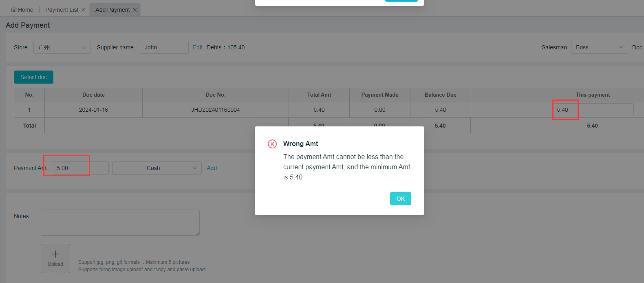Select the Add Payment tab
Screen dimensions: 644x283
(112, 10)
